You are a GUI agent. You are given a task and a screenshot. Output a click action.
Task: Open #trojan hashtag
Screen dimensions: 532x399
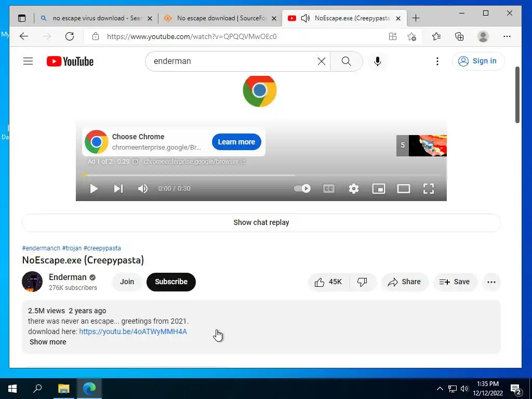[x=72, y=248]
